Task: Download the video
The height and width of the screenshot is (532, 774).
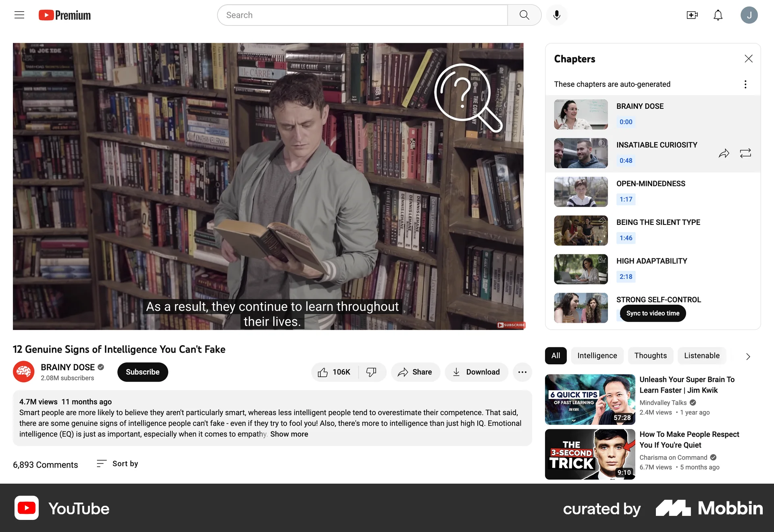Action: tap(476, 372)
